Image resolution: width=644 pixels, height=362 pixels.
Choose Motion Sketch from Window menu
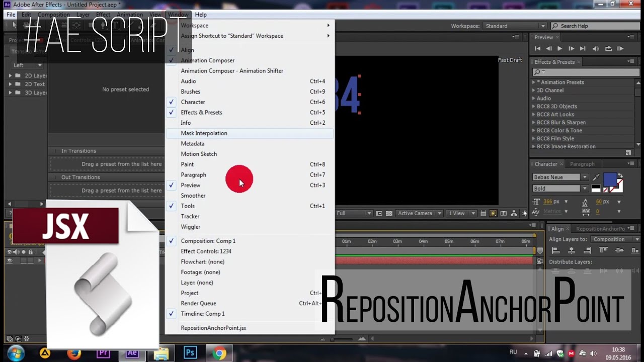[x=250, y=154]
